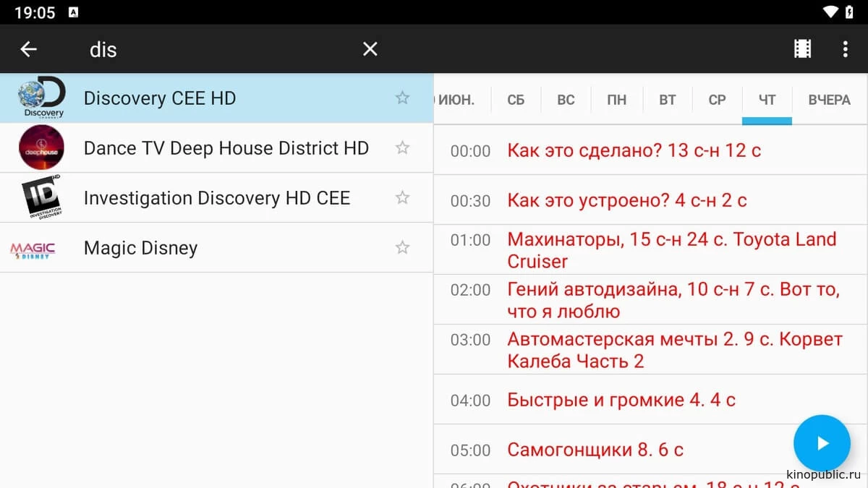Open Investigation Discovery HD CEE
Viewport: 868px width, 488px height.
[217, 197]
